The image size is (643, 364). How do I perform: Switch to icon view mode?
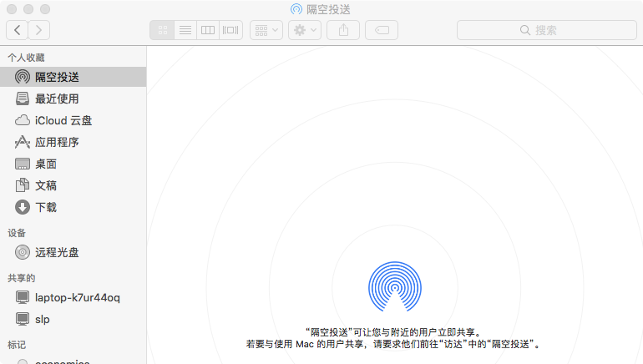coord(162,30)
